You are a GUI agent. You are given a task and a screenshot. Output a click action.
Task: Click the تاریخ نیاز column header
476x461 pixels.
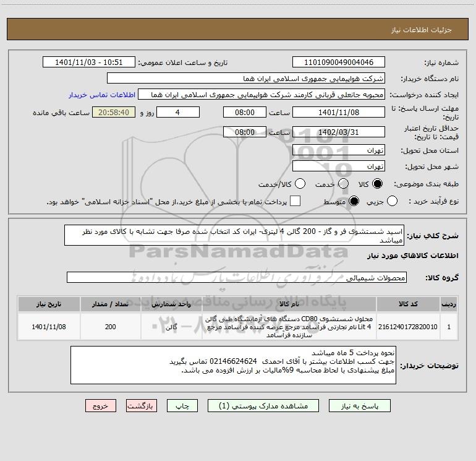[x=49, y=304]
